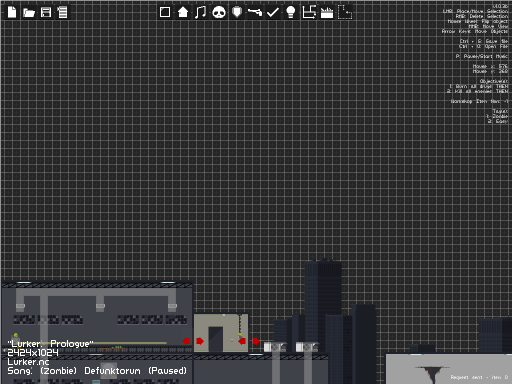Open the checkmark objectives tool
Screen dimensions: 512x384
(x=273, y=12)
